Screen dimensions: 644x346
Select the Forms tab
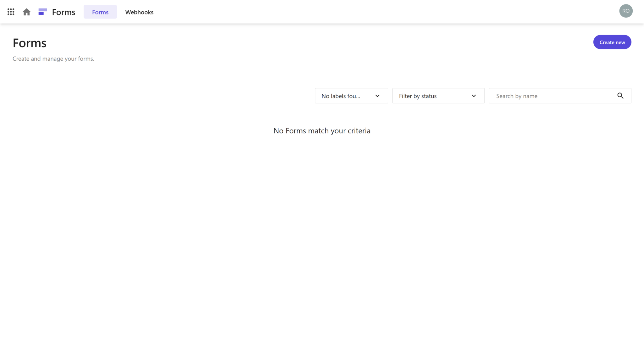[100, 12]
